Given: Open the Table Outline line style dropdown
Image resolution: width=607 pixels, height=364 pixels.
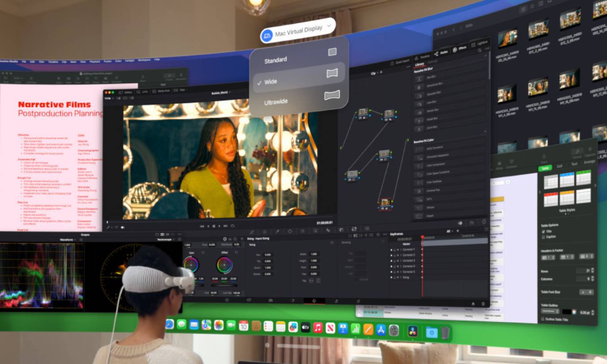Looking at the screenshot, I should pos(550,311).
